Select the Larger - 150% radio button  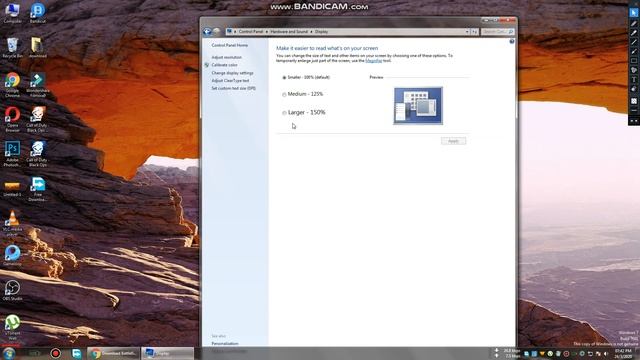click(x=284, y=113)
